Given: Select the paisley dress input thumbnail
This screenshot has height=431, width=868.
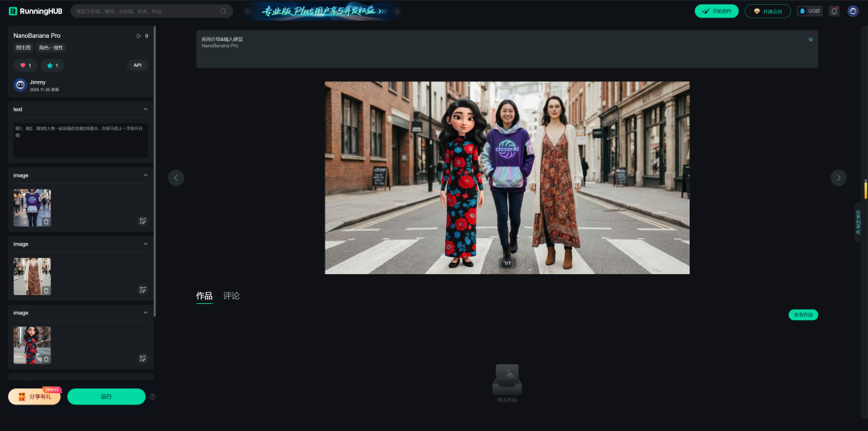Looking at the screenshot, I should click(32, 277).
